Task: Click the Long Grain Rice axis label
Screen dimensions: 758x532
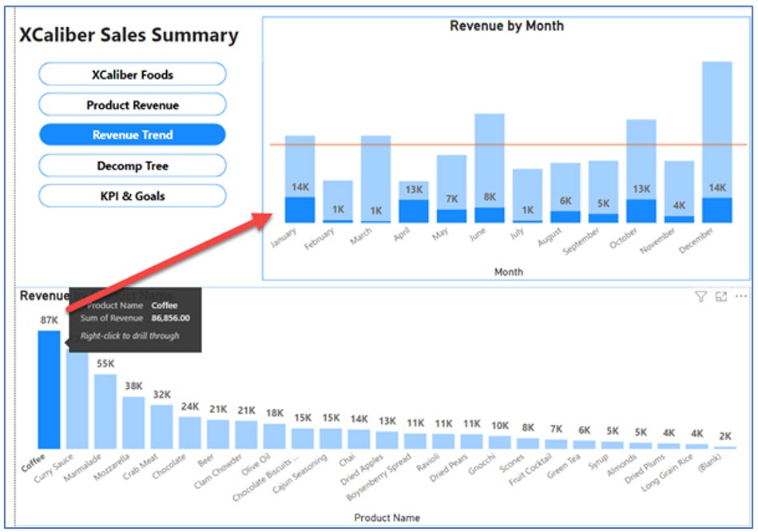Action: [667, 473]
